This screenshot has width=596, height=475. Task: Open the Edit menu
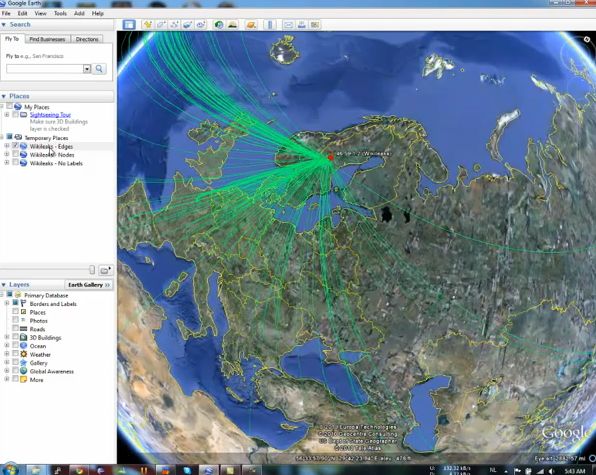pyautogui.click(x=22, y=13)
